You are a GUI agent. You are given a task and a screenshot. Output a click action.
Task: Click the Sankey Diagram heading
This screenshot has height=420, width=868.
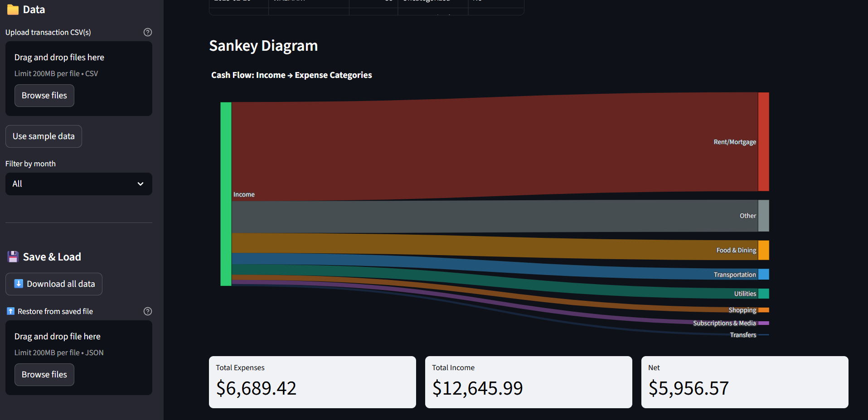point(263,46)
